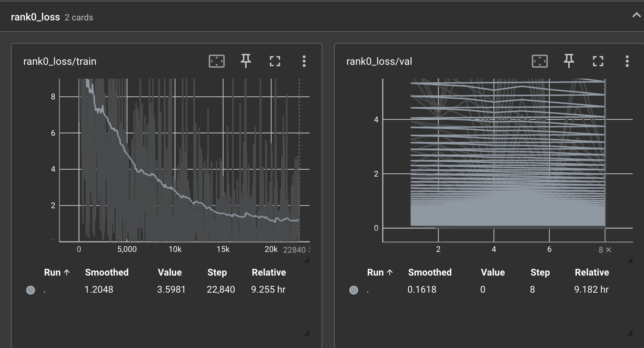Pin the rank0_loss/train card

(246, 61)
